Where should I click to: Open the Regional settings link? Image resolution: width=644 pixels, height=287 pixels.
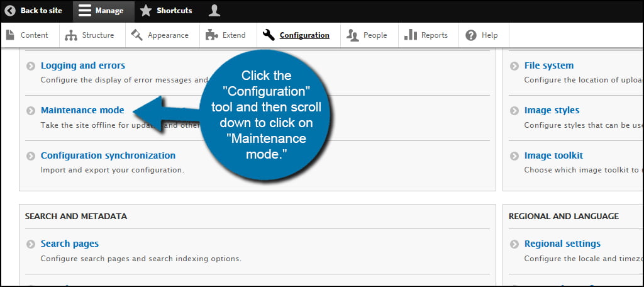click(562, 244)
